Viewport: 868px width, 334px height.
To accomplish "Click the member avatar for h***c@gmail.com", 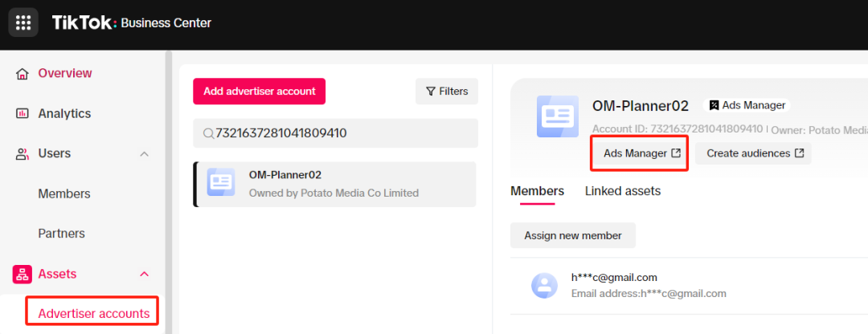I will tap(545, 285).
